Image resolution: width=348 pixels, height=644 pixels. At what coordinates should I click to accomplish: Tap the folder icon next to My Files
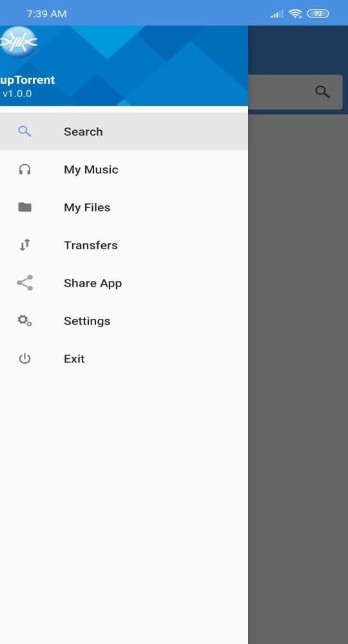[x=24, y=207]
